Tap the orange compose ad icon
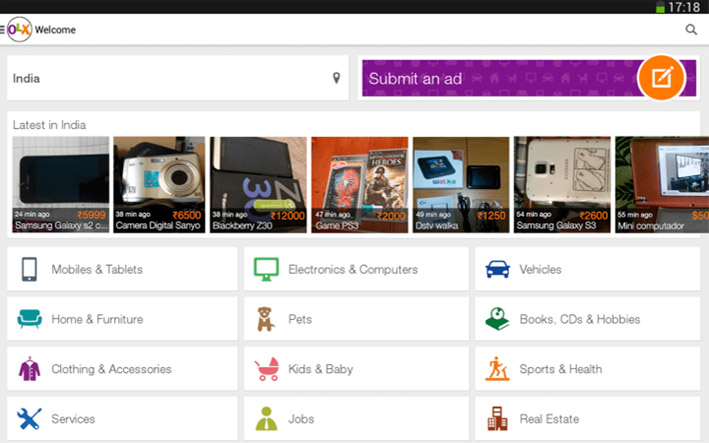The width and height of the screenshot is (709, 443). click(x=662, y=78)
